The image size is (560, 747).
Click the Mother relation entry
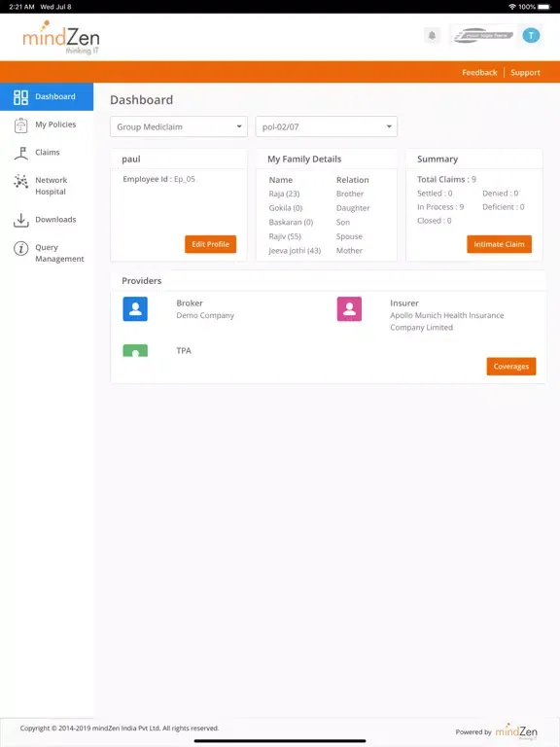(349, 251)
